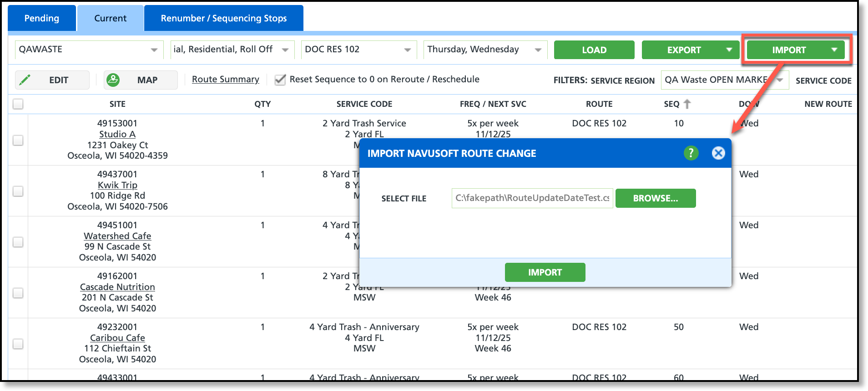Screen dimensions: 868x391
Task: Close the Import Navusoft Route Change dialog
Action: pyautogui.click(x=718, y=153)
